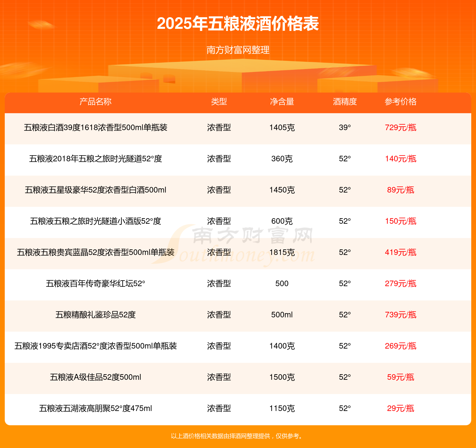Select the price "140元/瓶"
The image size is (476, 448).
click(401, 159)
